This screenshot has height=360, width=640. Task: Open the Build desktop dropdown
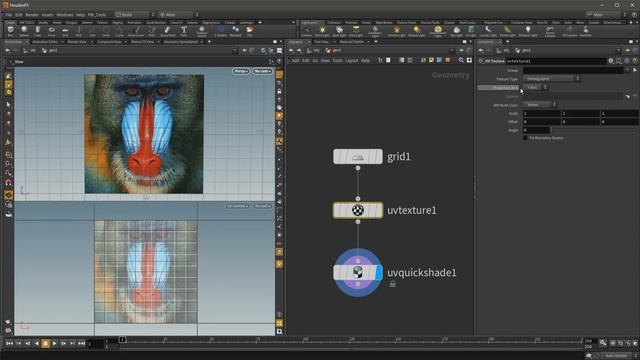pyautogui.click(x=135, y=15)
